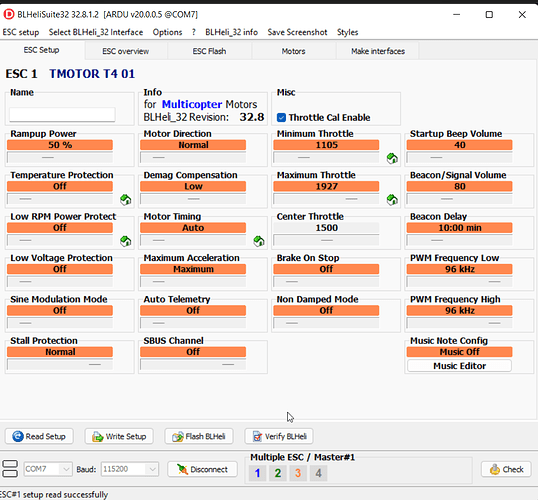Open the Options menu
538x500 pixels.
point(167,32)
